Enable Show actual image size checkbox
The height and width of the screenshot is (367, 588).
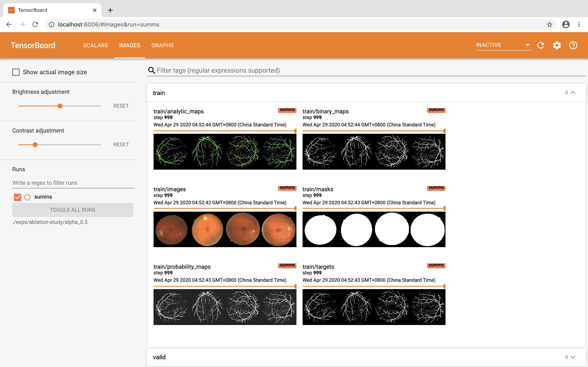point(16,72)
